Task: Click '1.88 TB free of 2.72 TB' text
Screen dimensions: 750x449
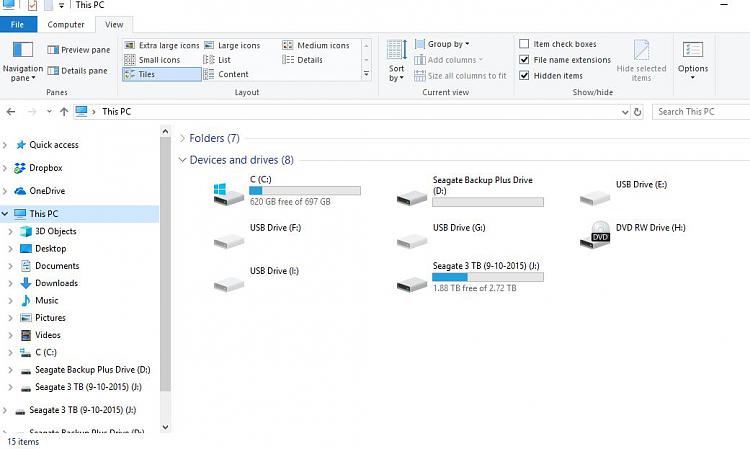Action: [474, 288]
